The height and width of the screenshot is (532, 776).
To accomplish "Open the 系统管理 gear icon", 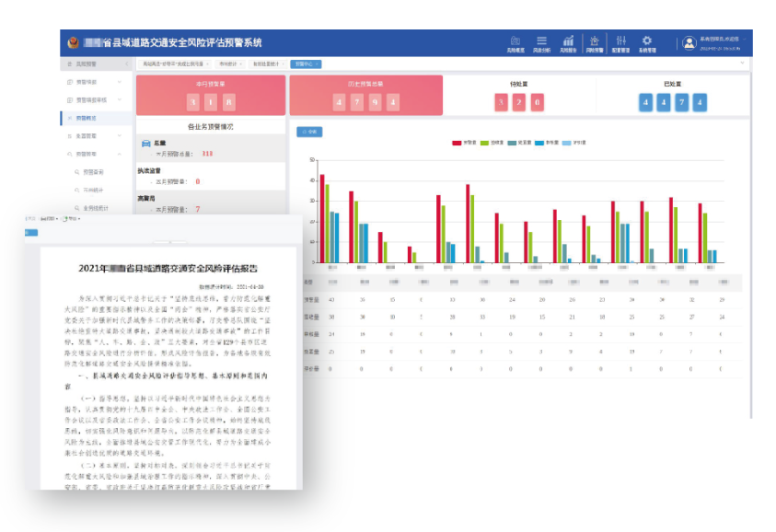I will pyautogui.click(x=647, y=40).
